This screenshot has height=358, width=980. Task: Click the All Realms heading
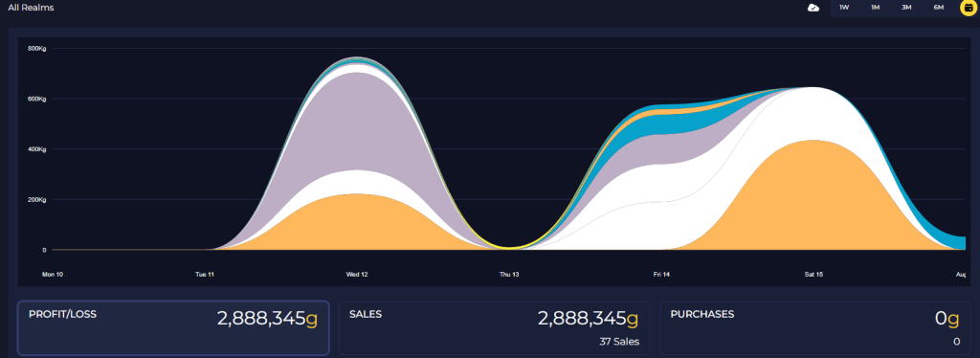click(x=31, y=8)
